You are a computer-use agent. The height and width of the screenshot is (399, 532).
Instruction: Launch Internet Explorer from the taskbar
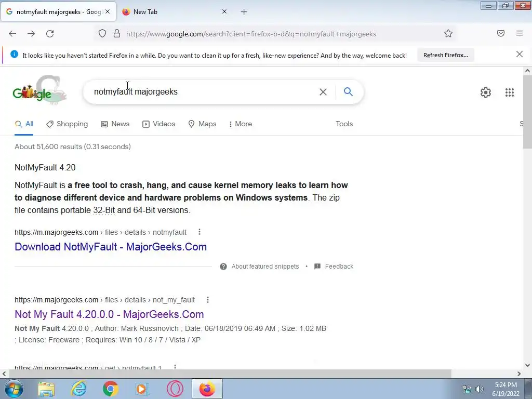pyautogui.click(x=79, y=389)
